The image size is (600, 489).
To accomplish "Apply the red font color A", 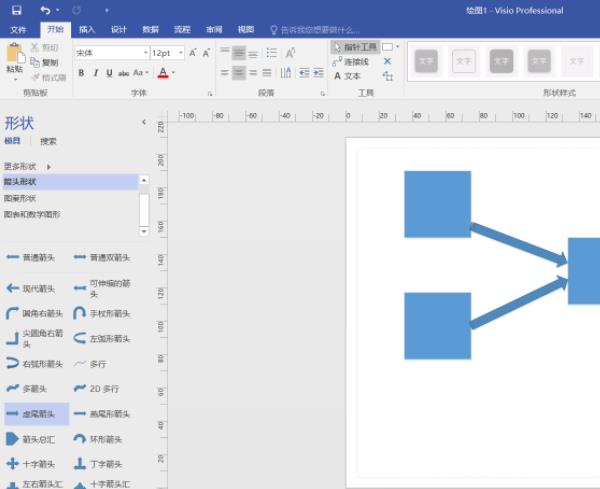I will click(x=163, y=73).
